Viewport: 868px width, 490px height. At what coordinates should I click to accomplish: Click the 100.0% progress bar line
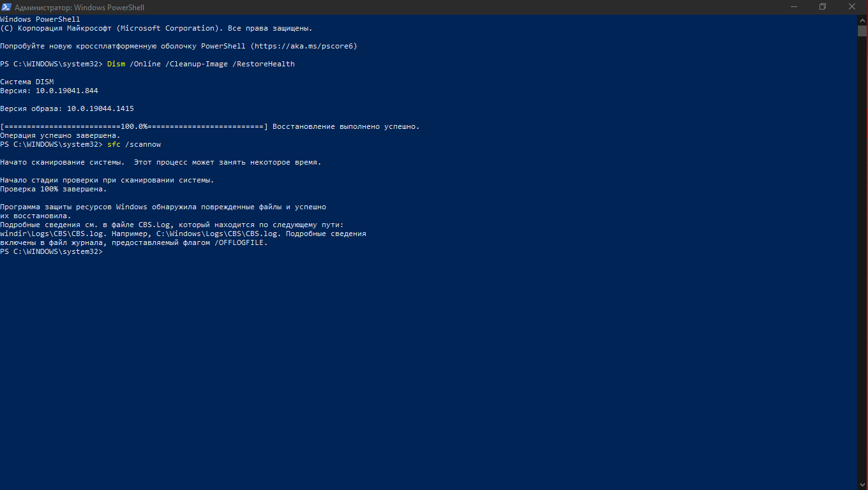134,127
